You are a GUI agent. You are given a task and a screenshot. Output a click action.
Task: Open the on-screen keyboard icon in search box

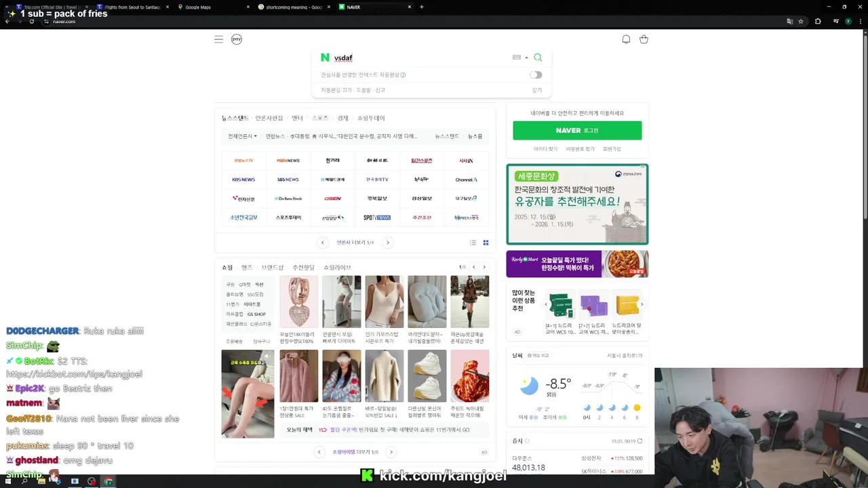517,58
